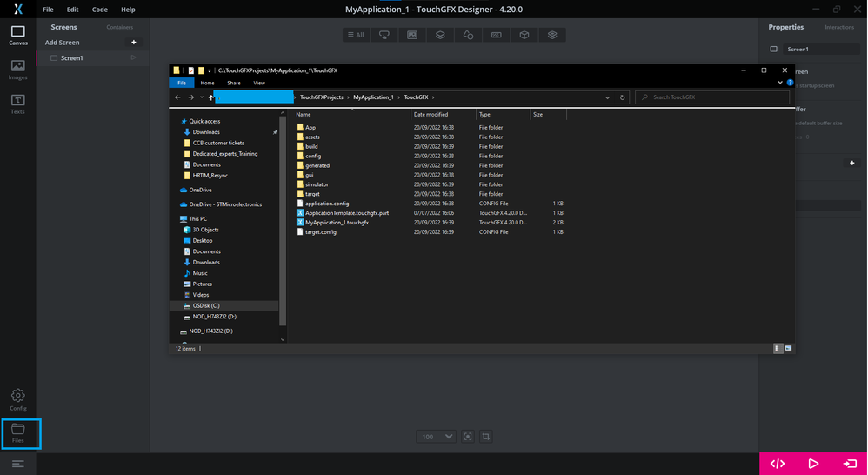868x475 pixels.
Task: Switch Explorer to details view
Action: point(778,348)
